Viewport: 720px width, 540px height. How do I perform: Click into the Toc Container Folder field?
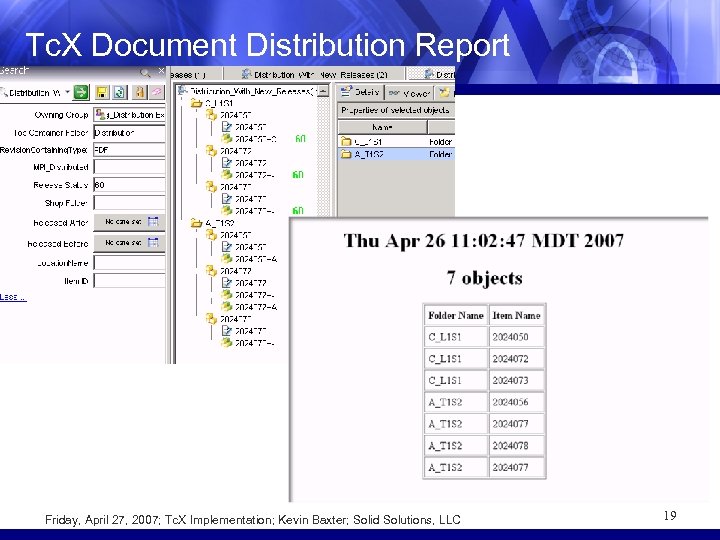point(129,133)
